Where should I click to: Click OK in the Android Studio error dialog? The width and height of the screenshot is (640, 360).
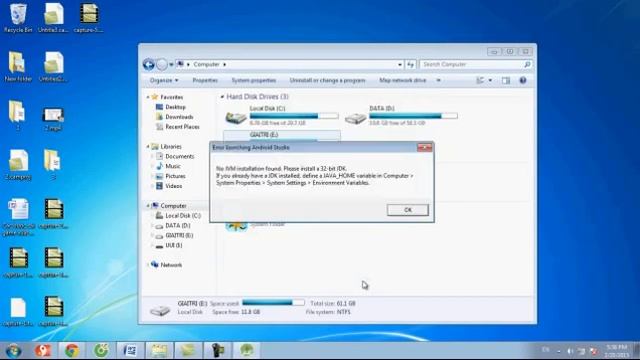coord(407,210)
